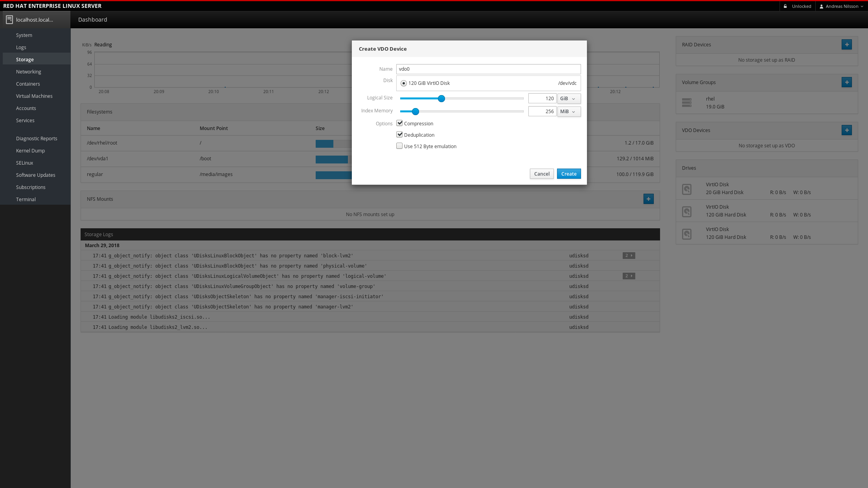The height and width of the screenshot is (488, 868).
Task: Uncheck the Deduplication checkbox
Action: pos(399,134)
